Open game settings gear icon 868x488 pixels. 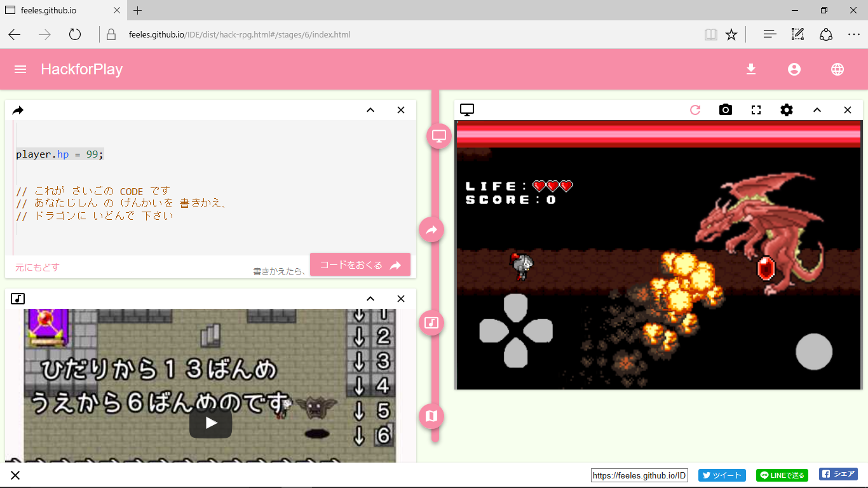787,110
